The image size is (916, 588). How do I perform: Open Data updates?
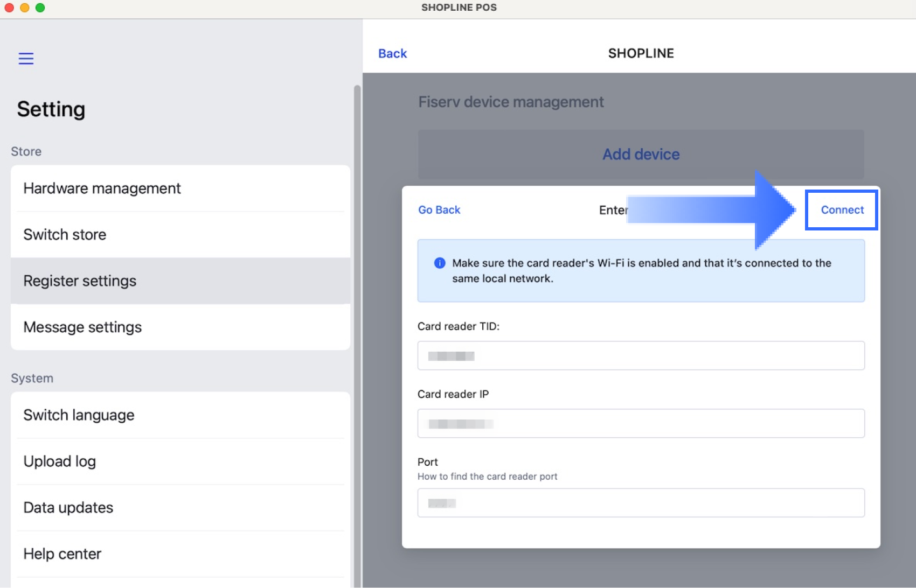[181, 508]
